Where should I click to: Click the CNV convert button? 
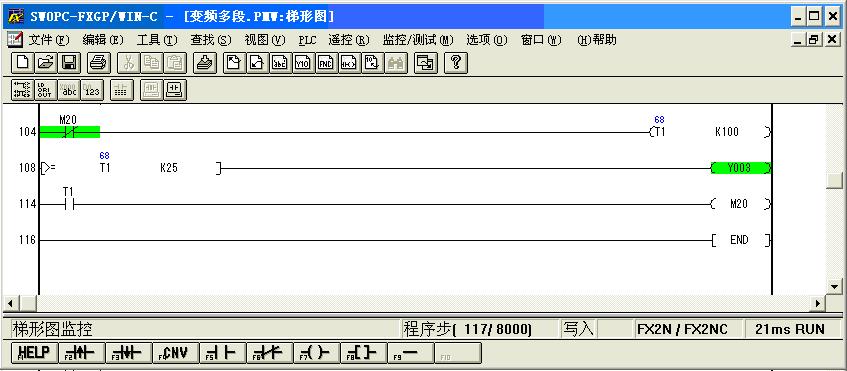pyautogui.click(x=176, y=353)
